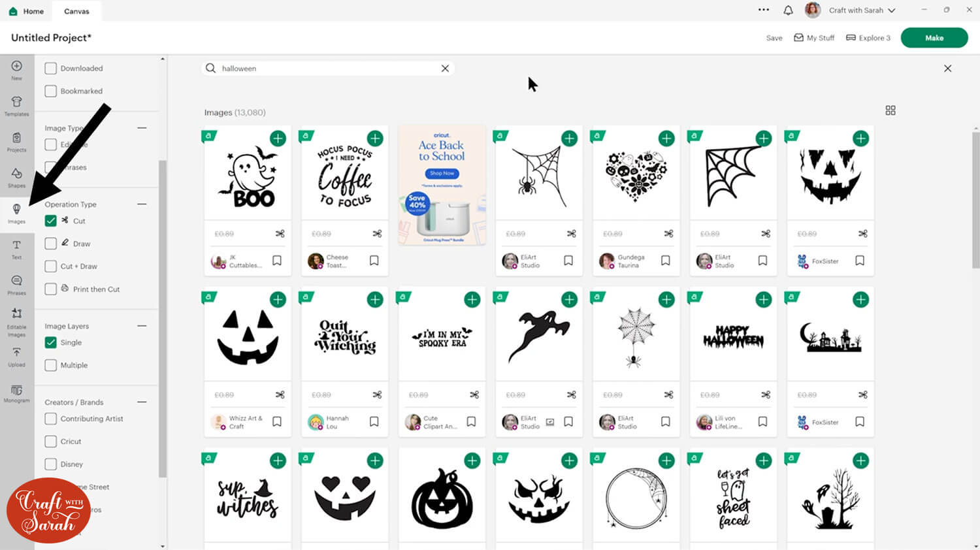Uncheck the Cut operation type
This screenshot has width=980, height=550.
50,221
